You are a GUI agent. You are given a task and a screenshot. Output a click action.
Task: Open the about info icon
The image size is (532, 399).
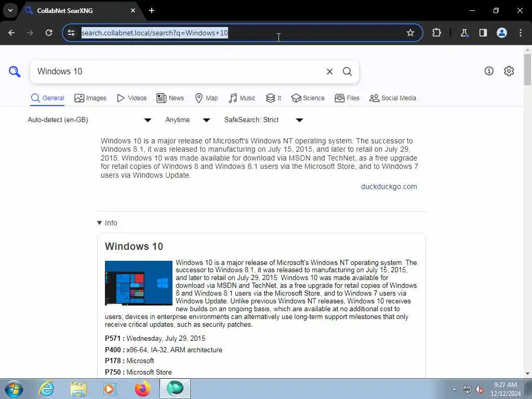(489, 71)
